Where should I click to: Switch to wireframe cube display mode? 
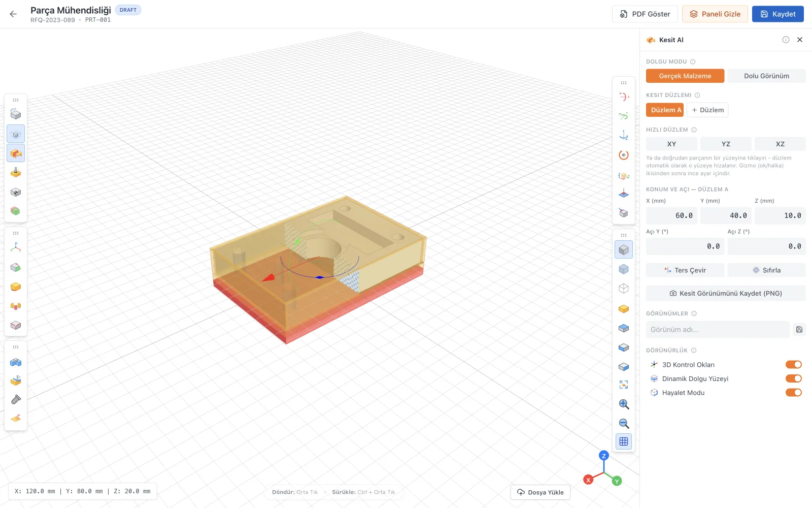click(x=624, y=289)
